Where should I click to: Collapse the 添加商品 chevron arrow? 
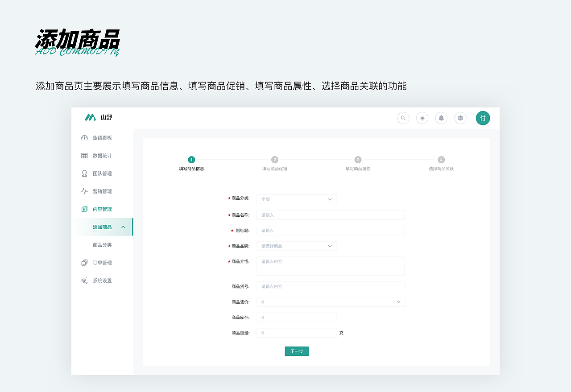click(x=123, y=227)
